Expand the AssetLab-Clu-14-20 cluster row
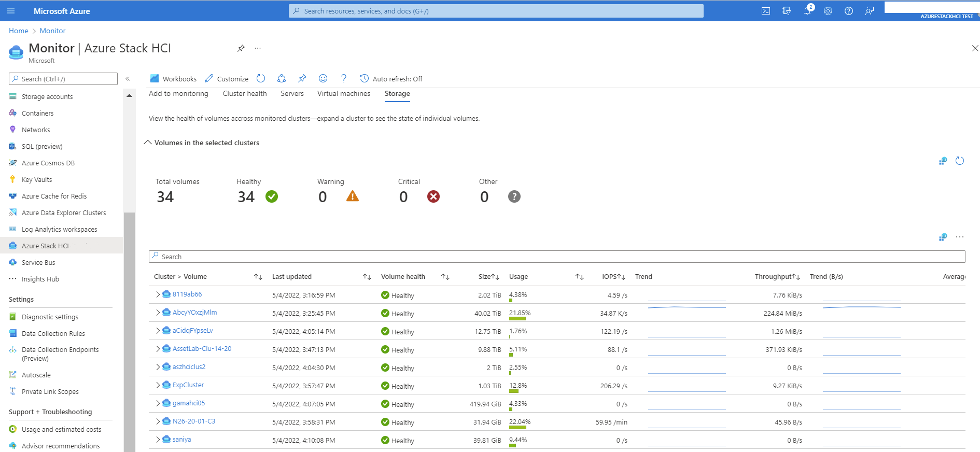Screen dimensions: 980x452 tap(158, 348)
